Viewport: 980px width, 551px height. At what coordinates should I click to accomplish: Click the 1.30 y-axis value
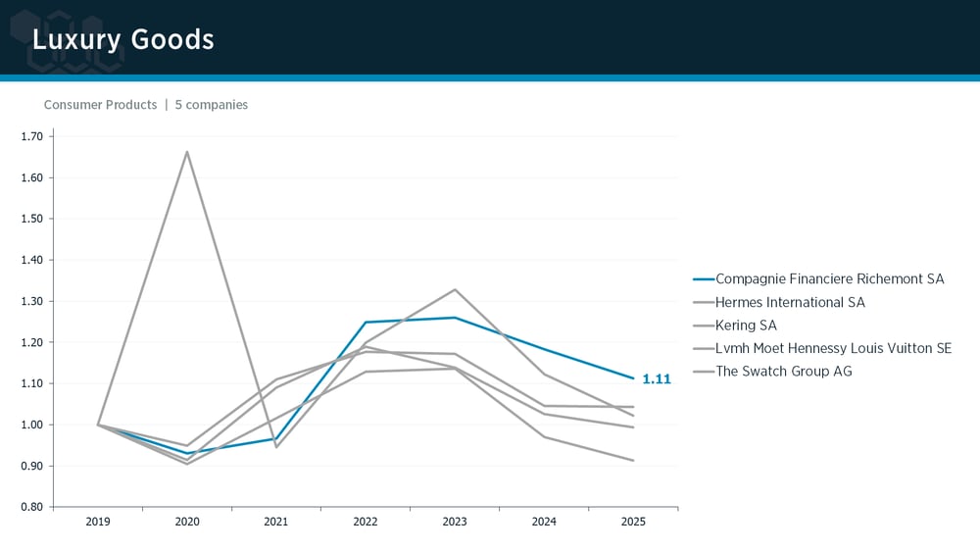[32, 301]
